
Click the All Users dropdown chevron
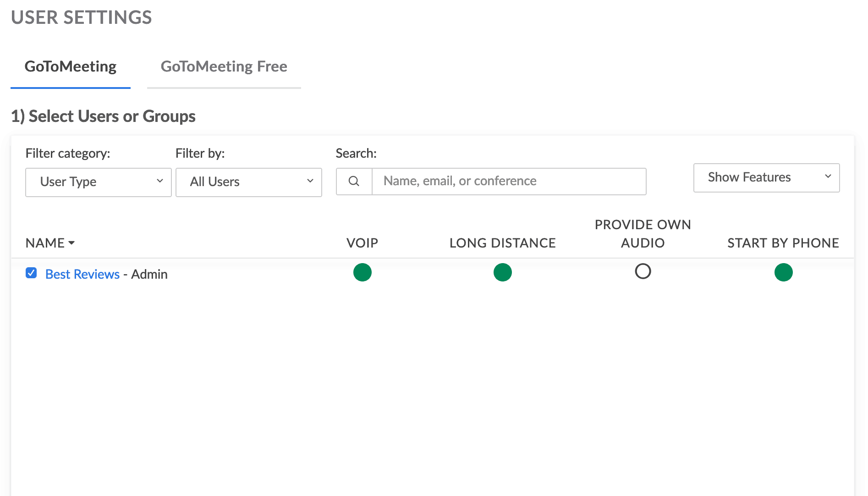tap(310, 182)
